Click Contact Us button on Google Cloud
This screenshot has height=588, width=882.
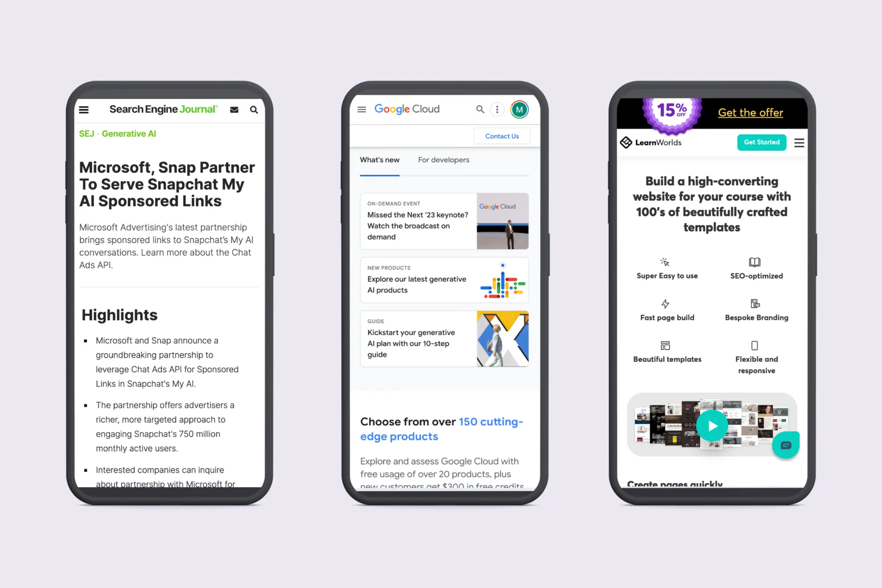[502, 136]
